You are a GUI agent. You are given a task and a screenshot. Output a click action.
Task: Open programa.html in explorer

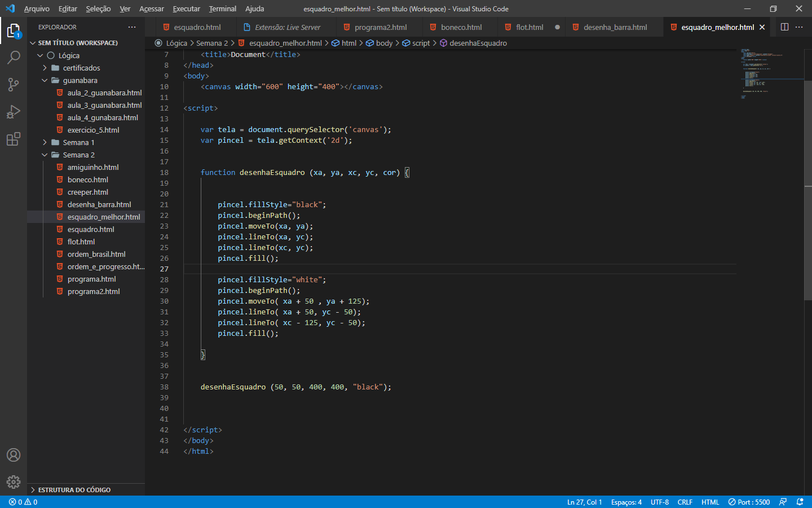91,279
